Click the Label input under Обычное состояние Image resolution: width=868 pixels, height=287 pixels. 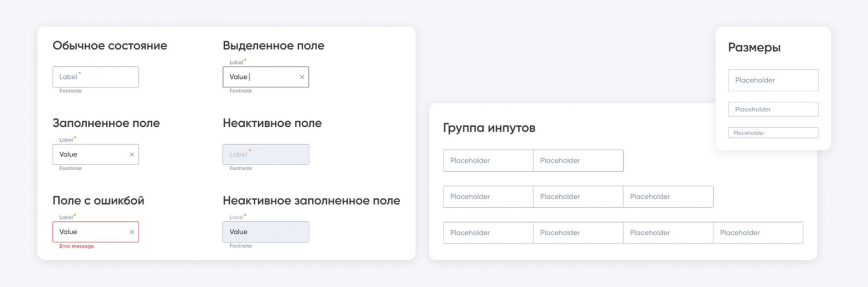[x=96, y=77]
